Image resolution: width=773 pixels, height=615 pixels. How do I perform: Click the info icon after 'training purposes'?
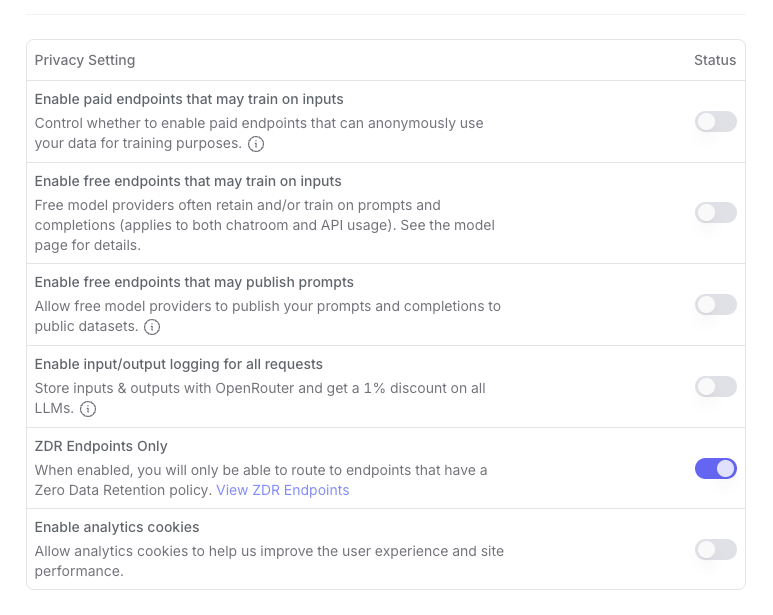coord(256,144)
